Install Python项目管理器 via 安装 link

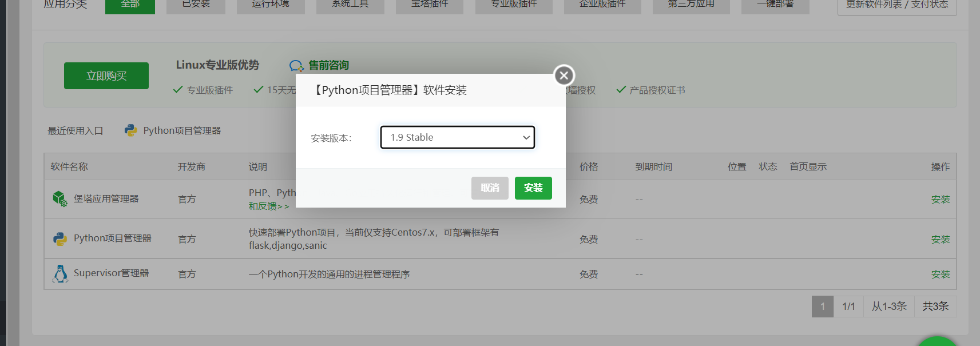(941, 239)
